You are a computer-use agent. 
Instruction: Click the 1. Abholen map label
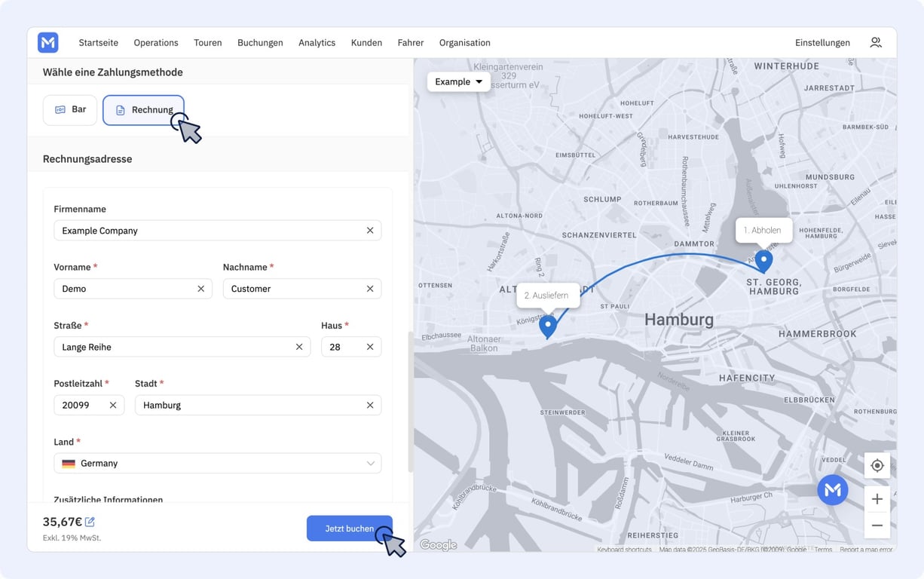[763, 230]
